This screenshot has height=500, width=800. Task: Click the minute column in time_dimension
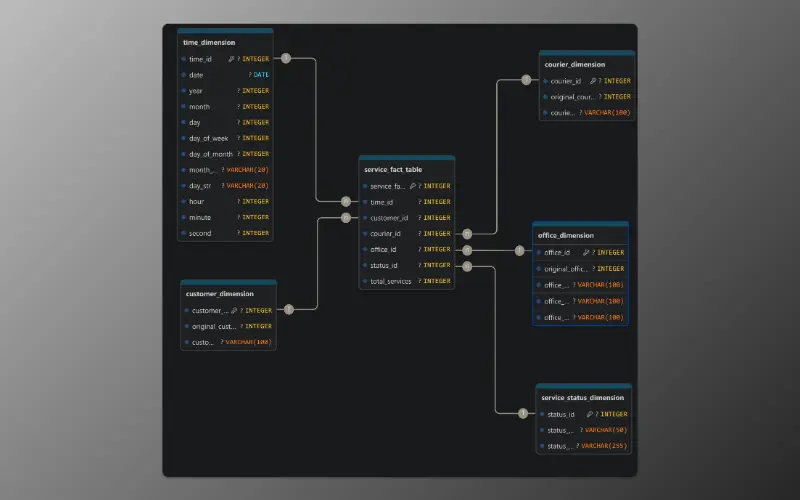(x=225, y=217)
